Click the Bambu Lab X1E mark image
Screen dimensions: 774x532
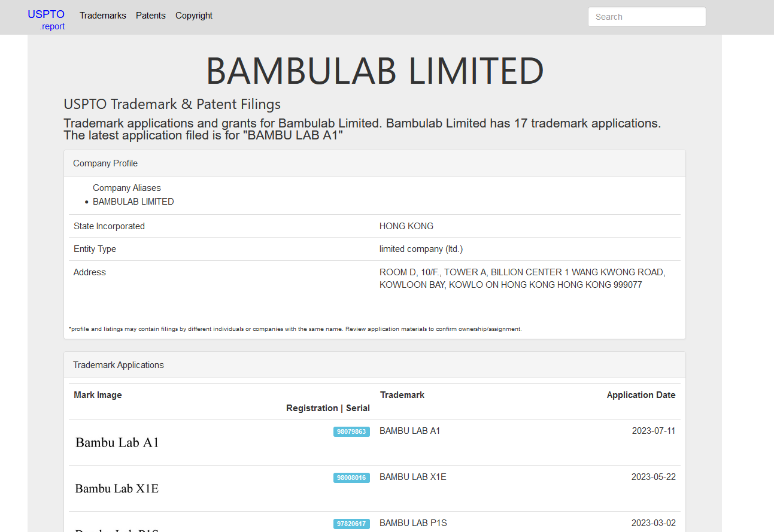117,488
